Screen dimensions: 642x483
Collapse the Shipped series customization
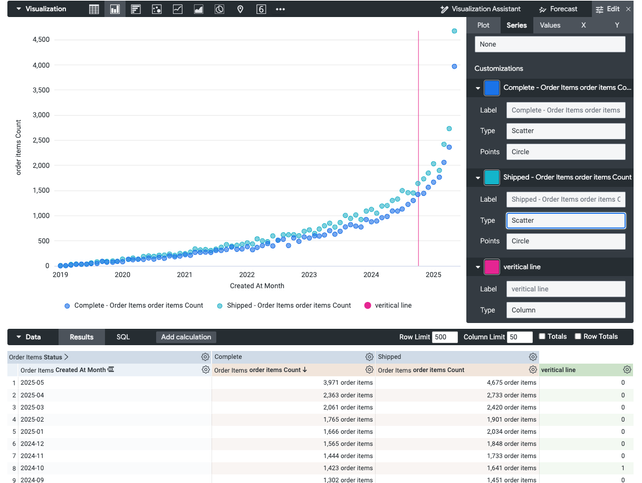478,178
